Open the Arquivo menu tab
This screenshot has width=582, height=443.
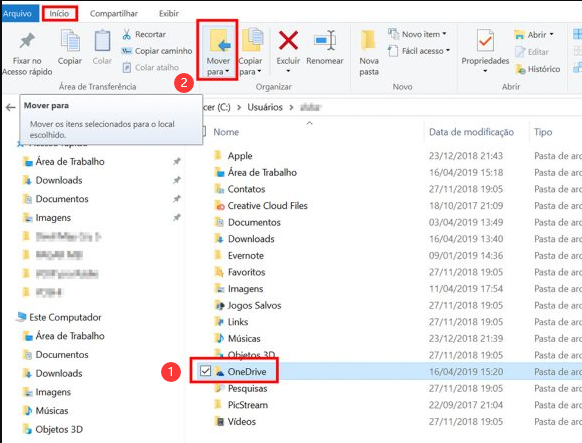point(19,13)
